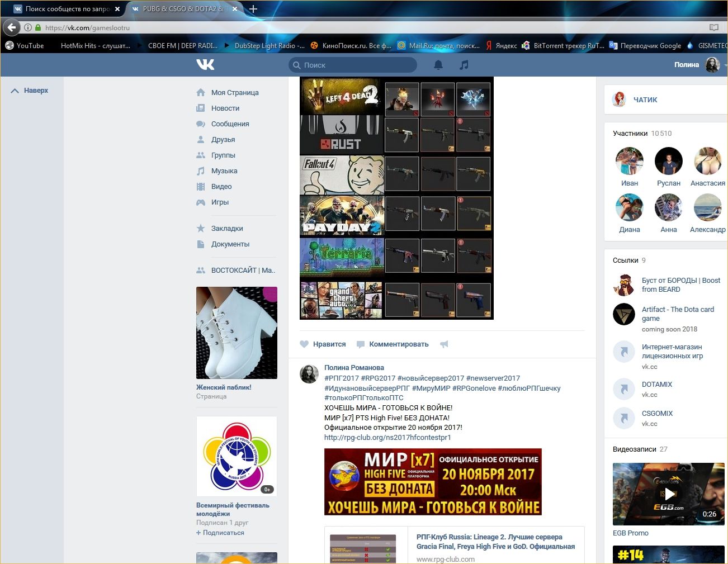This screenshot has height=564, width=728.
Task: Click Полина Романова post avatar
Action: [309, 374]
